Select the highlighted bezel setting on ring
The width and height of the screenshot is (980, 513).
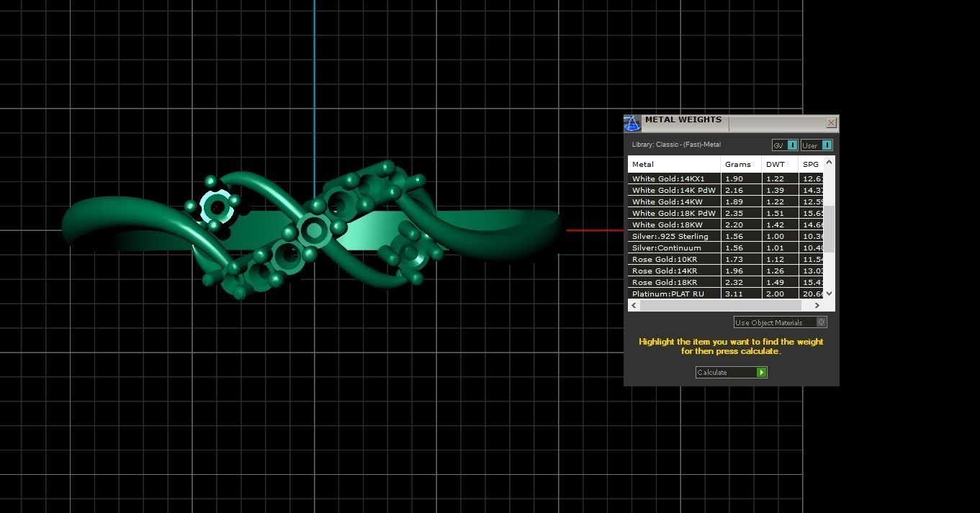pyautogui.click(x=216, y=207)
